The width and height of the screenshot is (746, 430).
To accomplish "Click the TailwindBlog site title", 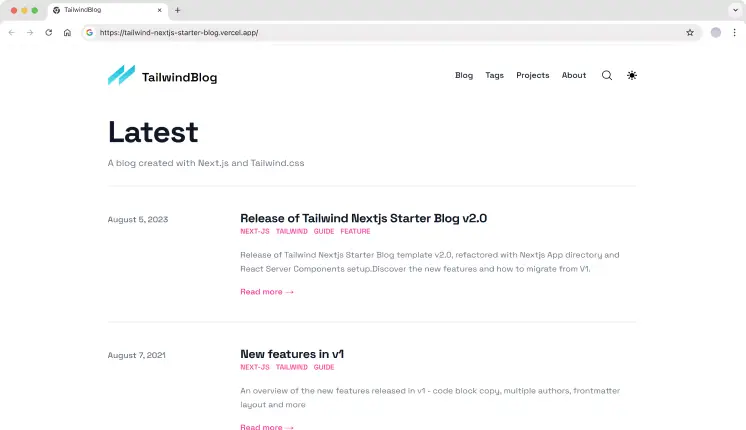I will pyautogui.click(x=179, y=77).
